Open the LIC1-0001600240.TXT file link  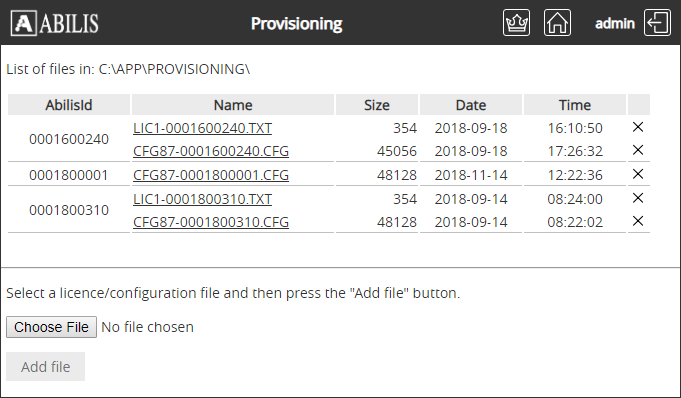(x=202, y=128)
